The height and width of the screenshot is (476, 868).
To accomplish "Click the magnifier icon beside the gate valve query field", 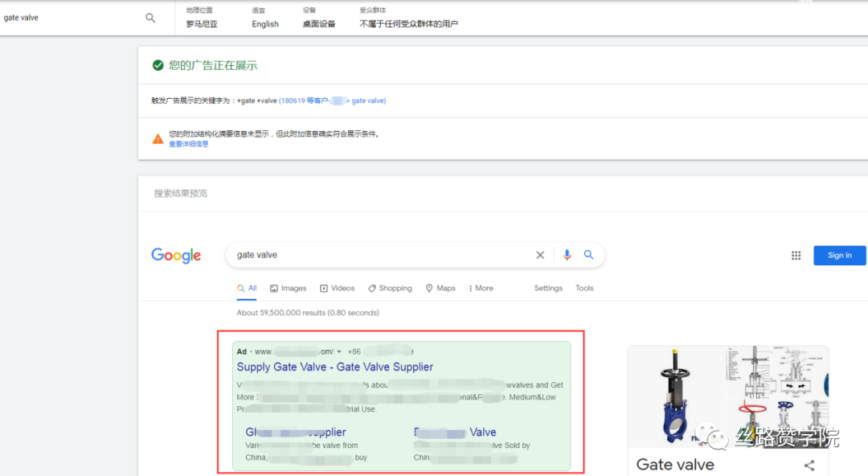I will 149,17.
